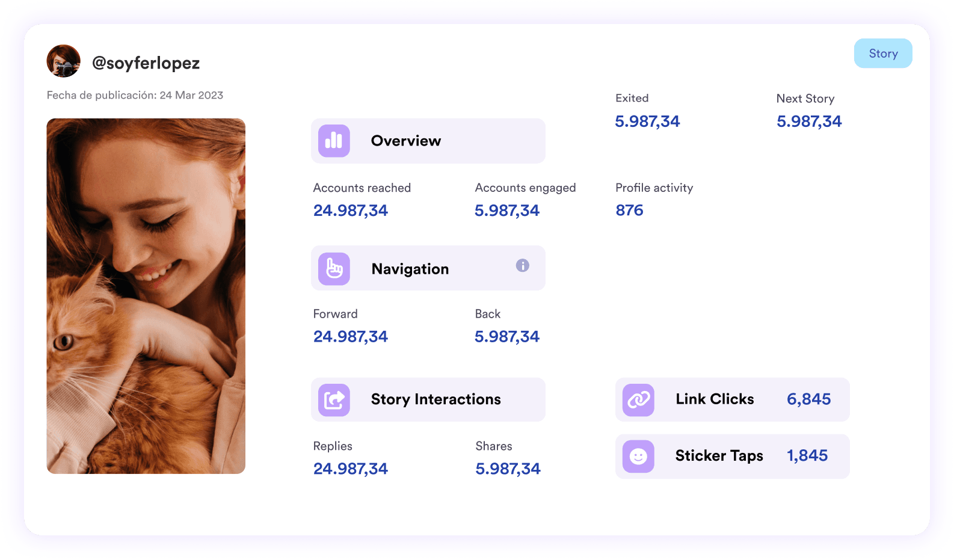The height and width of the screenshot is (560, 954).
Task: Select the Overview section header
Action: [x=405, y=141]
